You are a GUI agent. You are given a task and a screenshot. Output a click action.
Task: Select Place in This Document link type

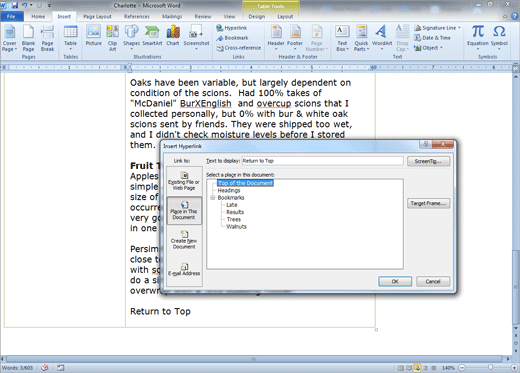pos(184,211)
